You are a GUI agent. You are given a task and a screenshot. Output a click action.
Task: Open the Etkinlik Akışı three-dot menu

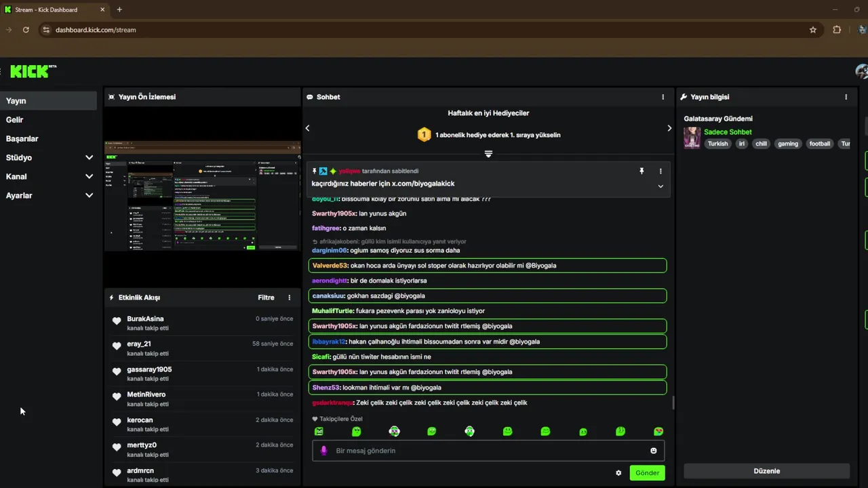[290, 298]
